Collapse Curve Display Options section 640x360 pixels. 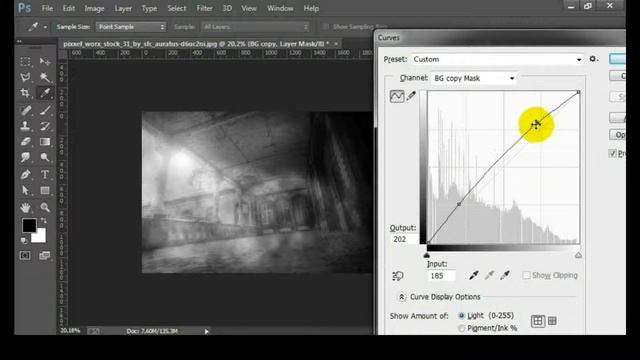pos(402,297)
